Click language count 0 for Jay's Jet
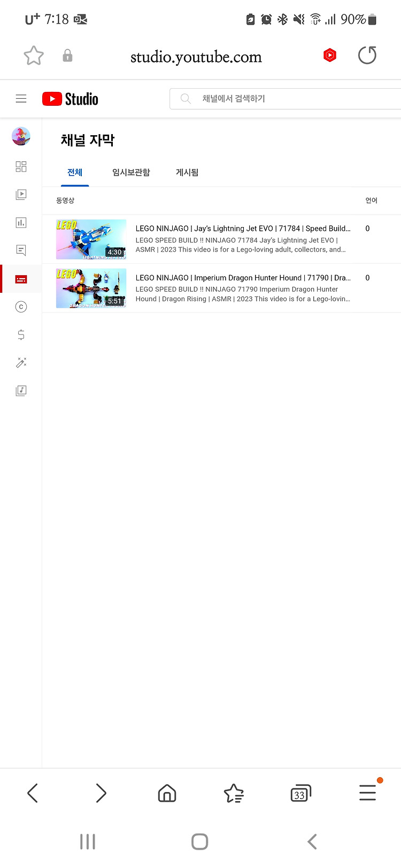Screen dimensions: 401x868 coord(367,229)
